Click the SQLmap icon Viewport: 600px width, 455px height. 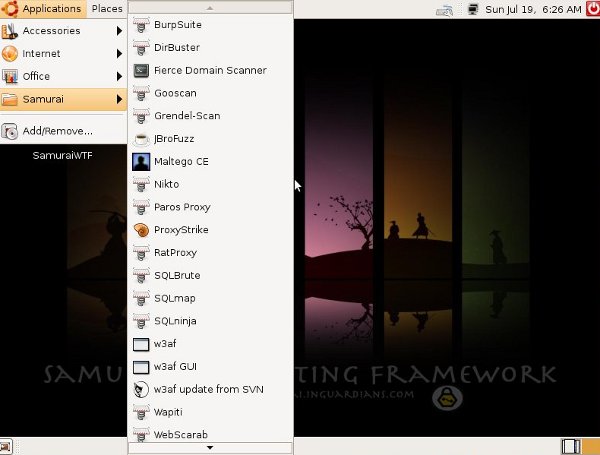click(x=141, y=298)
